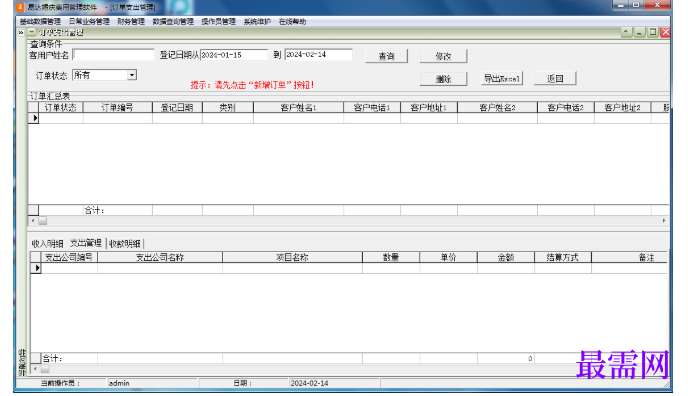Expand the sidebar with the » arrow

(x=21, y=32)
